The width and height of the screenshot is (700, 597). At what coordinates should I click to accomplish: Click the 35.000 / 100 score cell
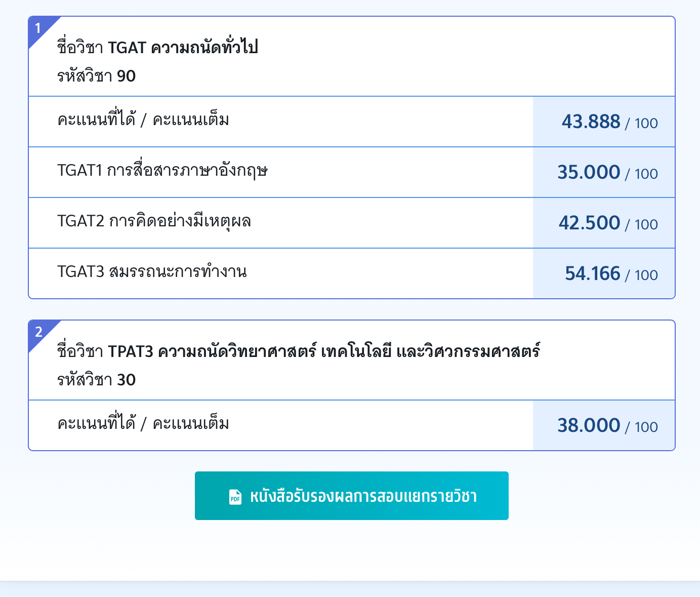[604, 172]
